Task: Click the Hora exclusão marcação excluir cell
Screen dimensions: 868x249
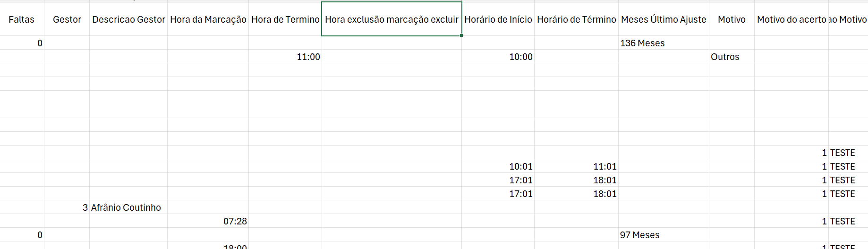Action: 391,19
